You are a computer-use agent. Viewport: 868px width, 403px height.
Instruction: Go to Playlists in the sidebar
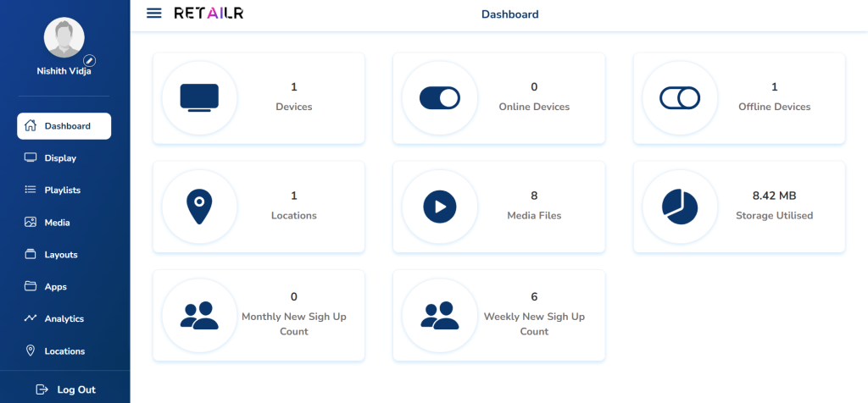coord(62,190)
